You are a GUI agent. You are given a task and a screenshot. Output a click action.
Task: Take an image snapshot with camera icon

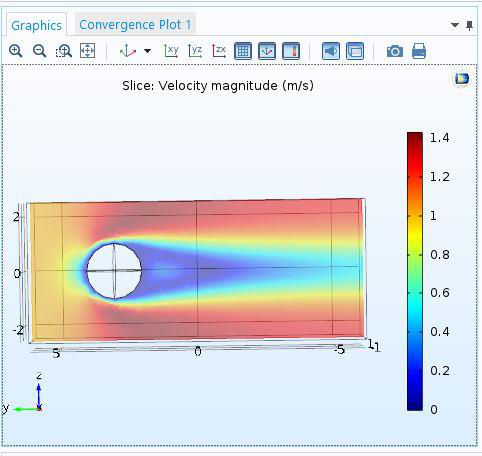coord(395,51)
